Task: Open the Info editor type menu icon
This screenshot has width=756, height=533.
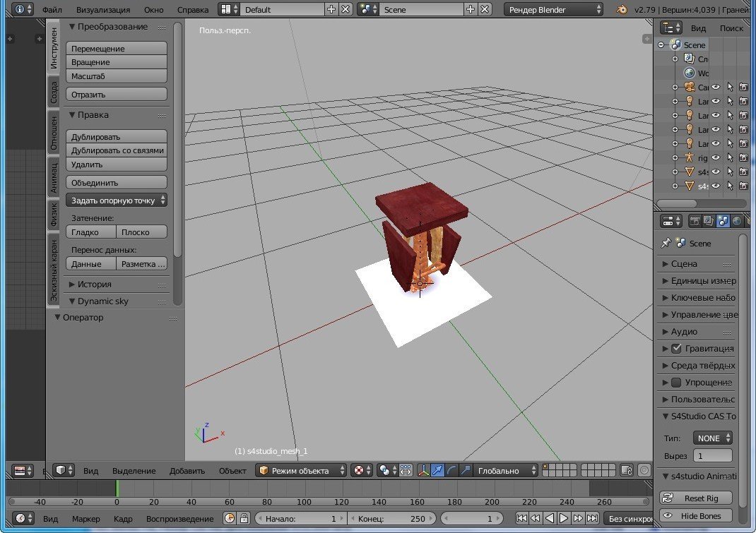Action: (x=23, y=9)
